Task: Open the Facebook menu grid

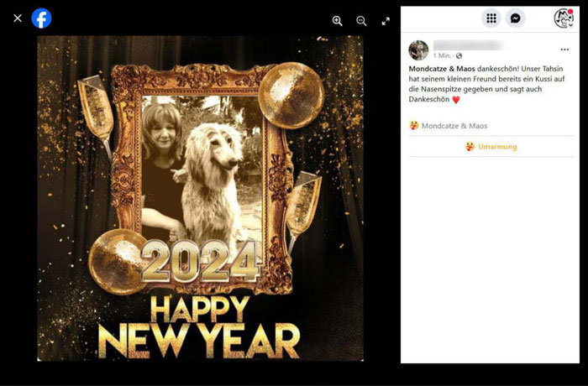Action: [491, 18]
